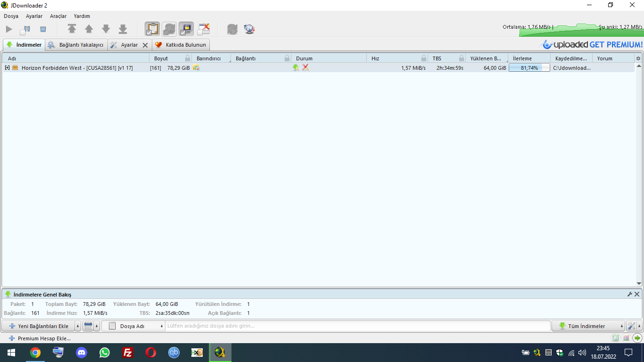The height and width of the screenshot is (362, 644).
Task: Click the Start Downloads play icon
Action: [x=9, y=29]
